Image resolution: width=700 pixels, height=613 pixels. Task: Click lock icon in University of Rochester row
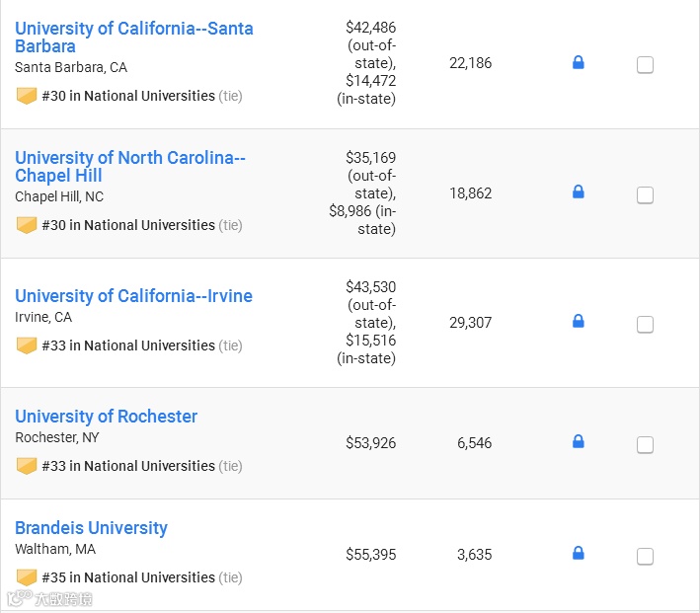click(x=579, y=442)
